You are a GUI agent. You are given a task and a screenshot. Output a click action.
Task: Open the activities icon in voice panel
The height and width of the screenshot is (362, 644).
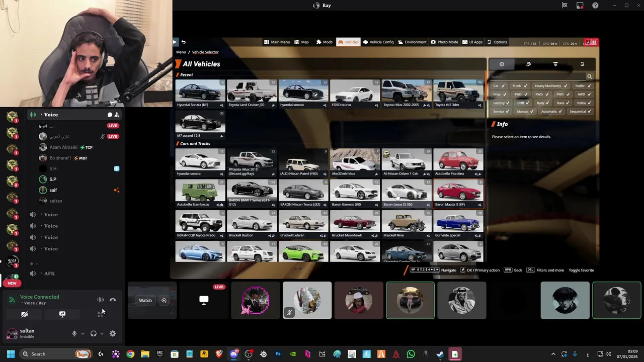point(100,314)
